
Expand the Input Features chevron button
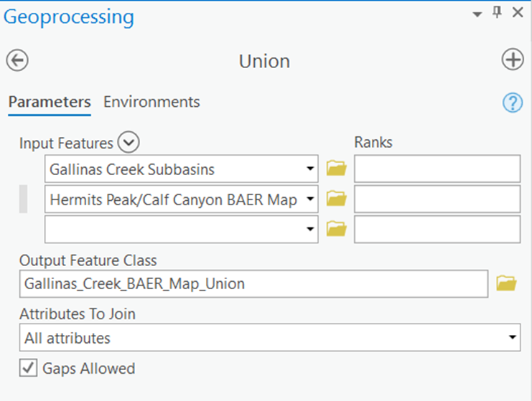tap(128, 143)
